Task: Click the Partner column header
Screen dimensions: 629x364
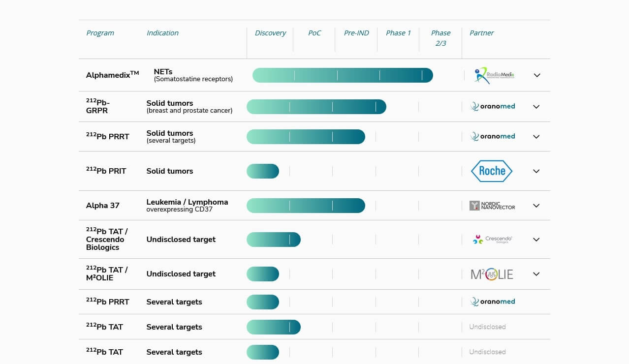Action: coord(481,33)
